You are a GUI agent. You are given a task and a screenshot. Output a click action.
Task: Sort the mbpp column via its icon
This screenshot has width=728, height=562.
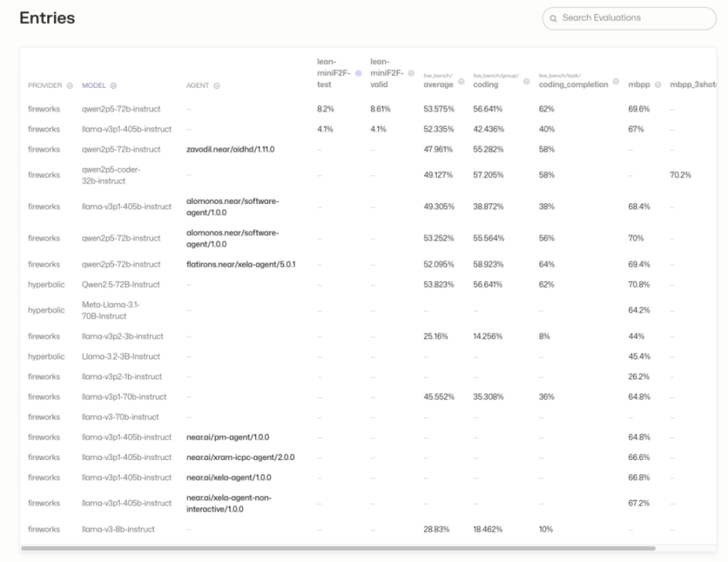[x=658, y=85]
